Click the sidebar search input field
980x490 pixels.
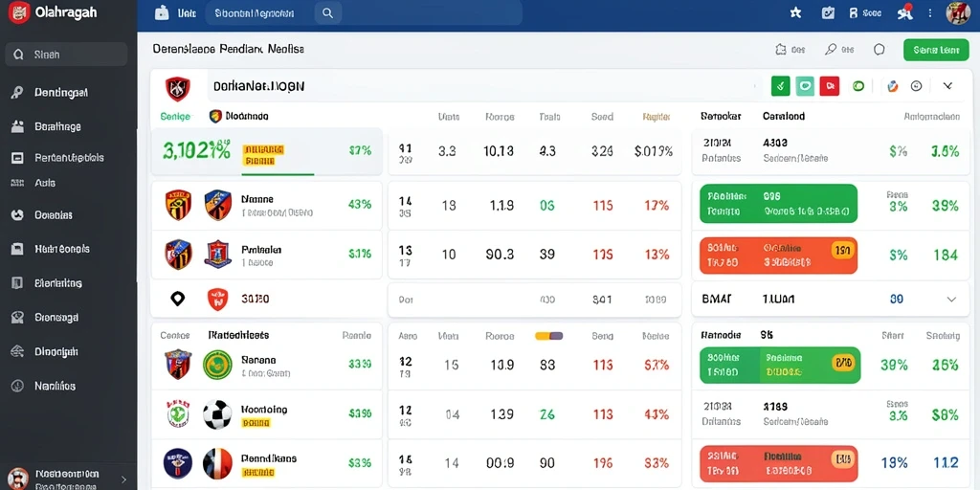coord(66,55)
